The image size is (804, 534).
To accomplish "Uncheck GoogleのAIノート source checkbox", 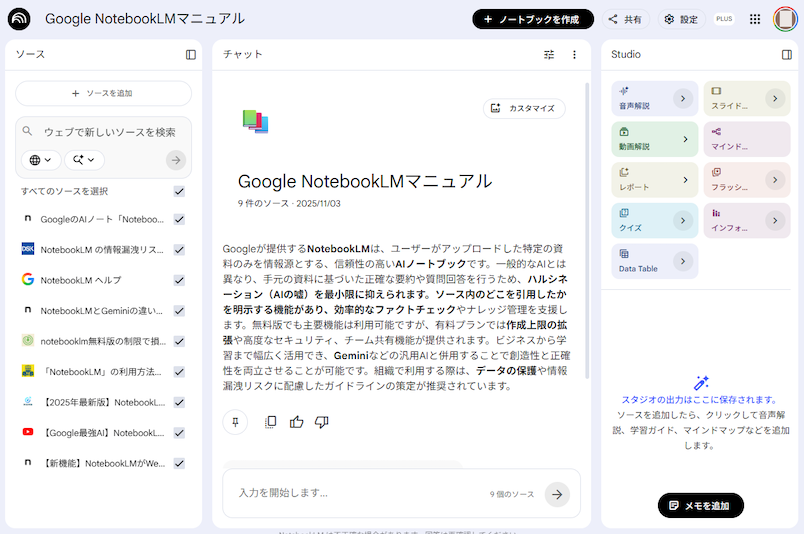I will (x=179, y=220).
